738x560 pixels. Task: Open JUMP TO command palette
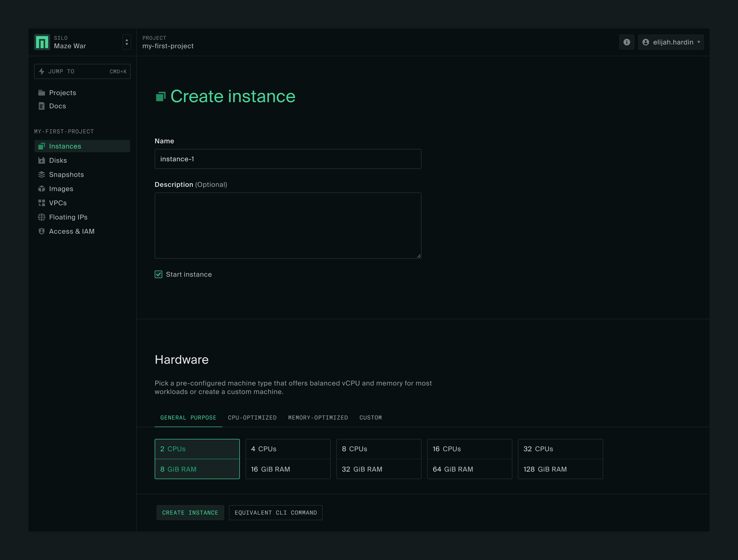82,72
